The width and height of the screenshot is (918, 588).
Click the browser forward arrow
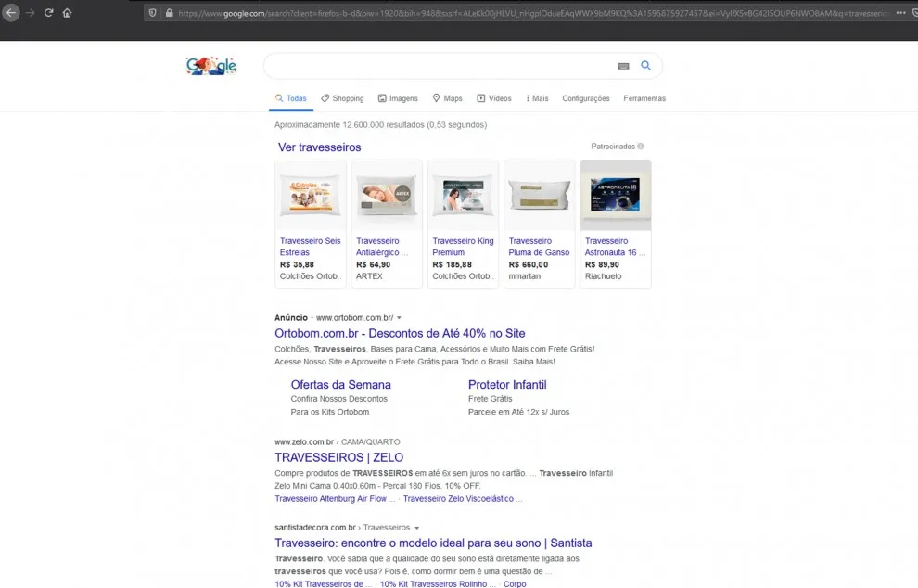[30, 13]
